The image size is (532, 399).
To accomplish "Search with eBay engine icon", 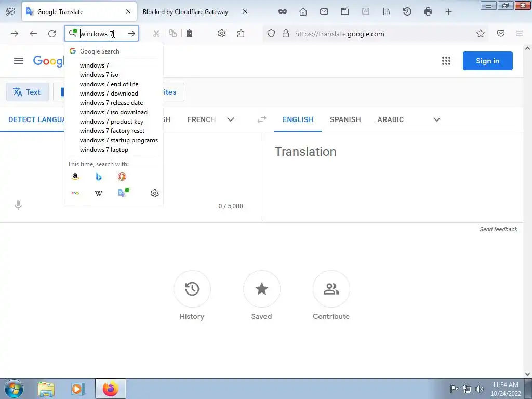I will [75, 193].
